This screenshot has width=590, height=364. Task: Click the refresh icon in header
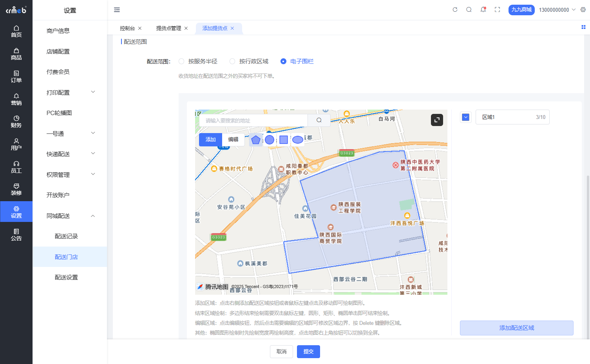click(455, 10)
